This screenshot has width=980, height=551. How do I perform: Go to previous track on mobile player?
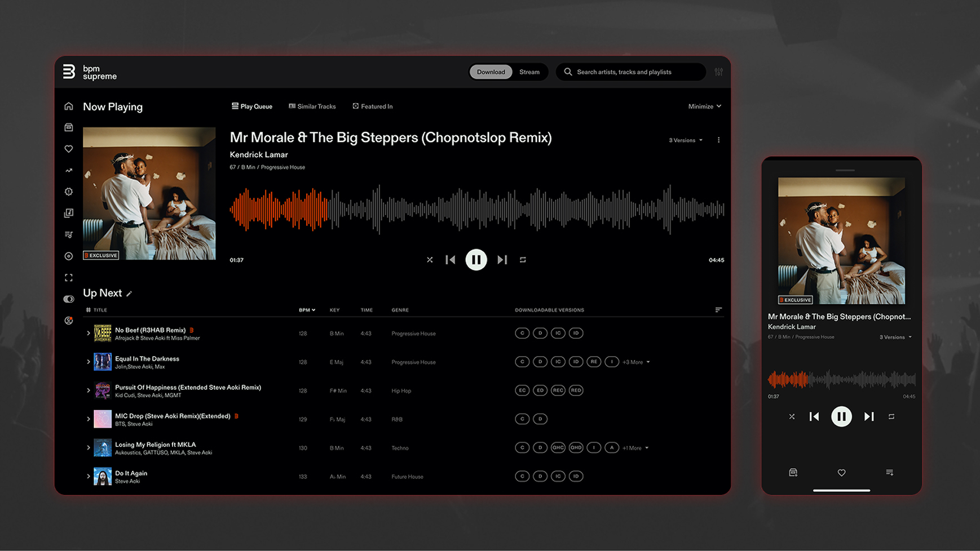coord(814,417)
